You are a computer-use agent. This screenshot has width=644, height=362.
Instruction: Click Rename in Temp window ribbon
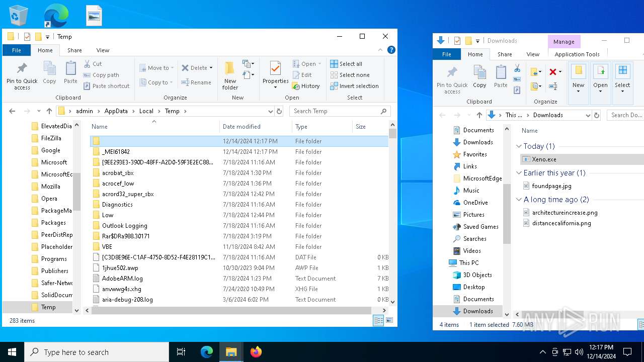click(197, 82)
